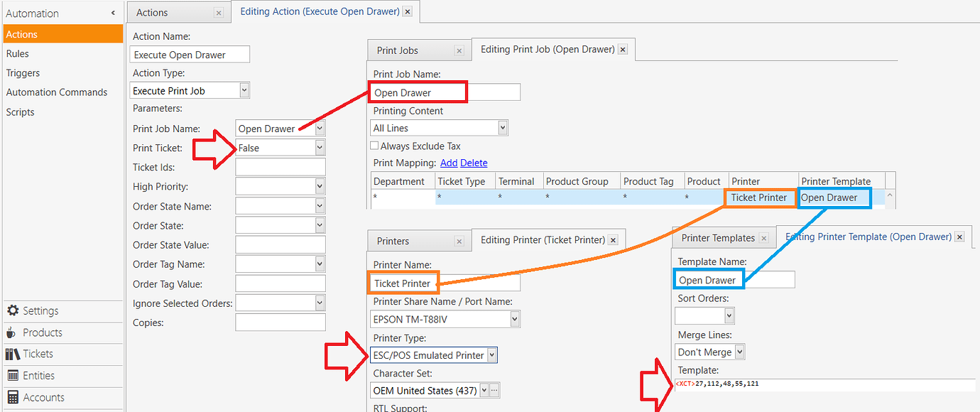Screen dimensions: 980x412
Task: Open the Printing Content dropdown
Action: tap(503, 128)
